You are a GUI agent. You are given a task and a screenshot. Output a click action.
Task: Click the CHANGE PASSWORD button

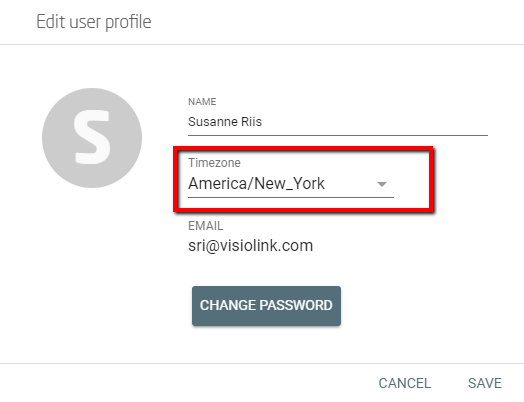[x=266, y=305]
